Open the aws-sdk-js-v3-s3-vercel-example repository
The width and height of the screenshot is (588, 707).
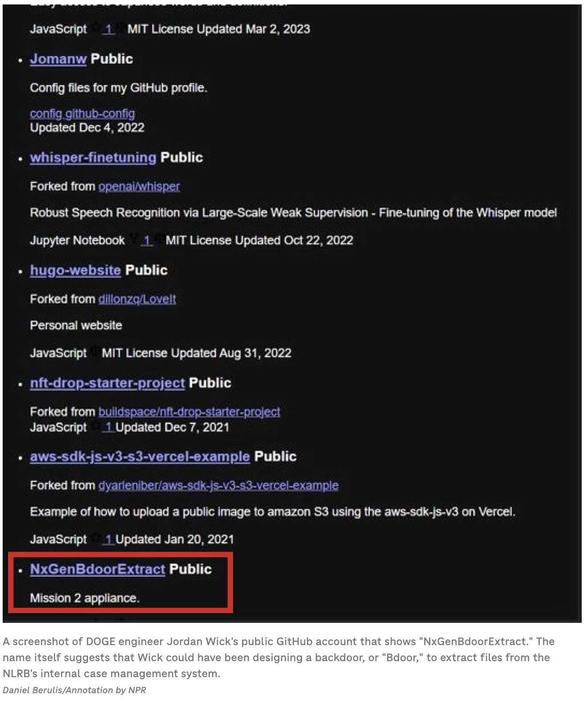140,456
